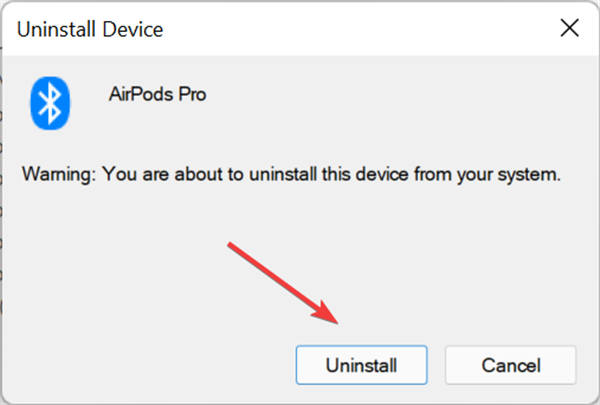Hit the X in the title bar
Viewport: 600px width, 405px height.
pos(568,28)
